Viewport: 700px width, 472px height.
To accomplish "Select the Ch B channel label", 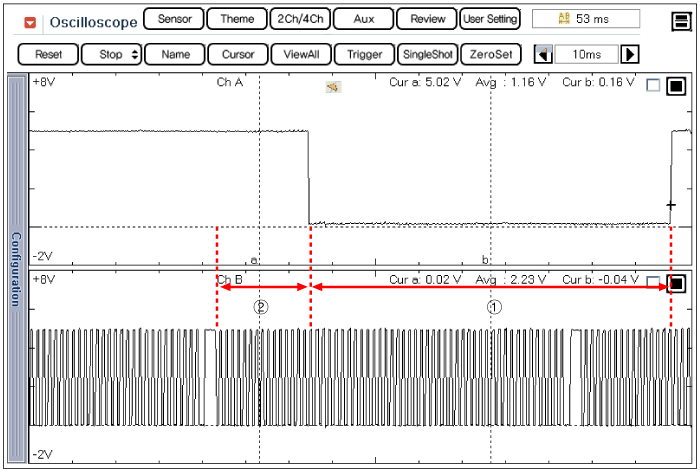I will click(x=230, y=280).
